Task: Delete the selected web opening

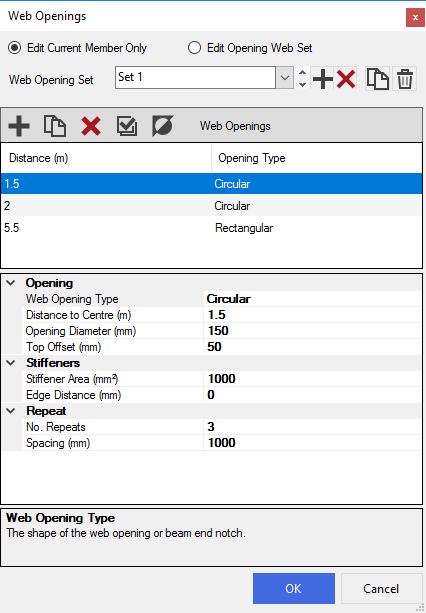Action: (x=91, y=126)
